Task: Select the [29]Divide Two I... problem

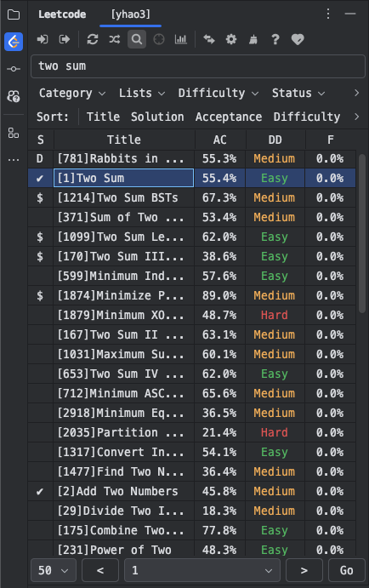Action: (123, 511)
